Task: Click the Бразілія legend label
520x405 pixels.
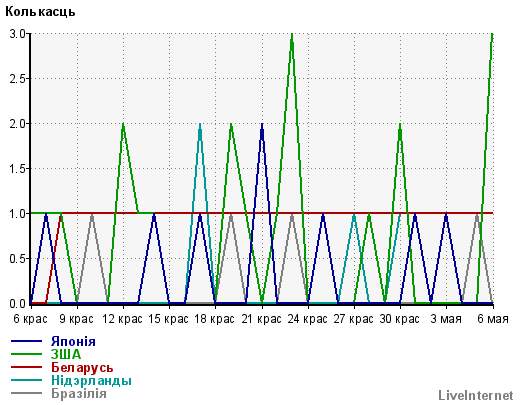Action: tap(79, 393)
